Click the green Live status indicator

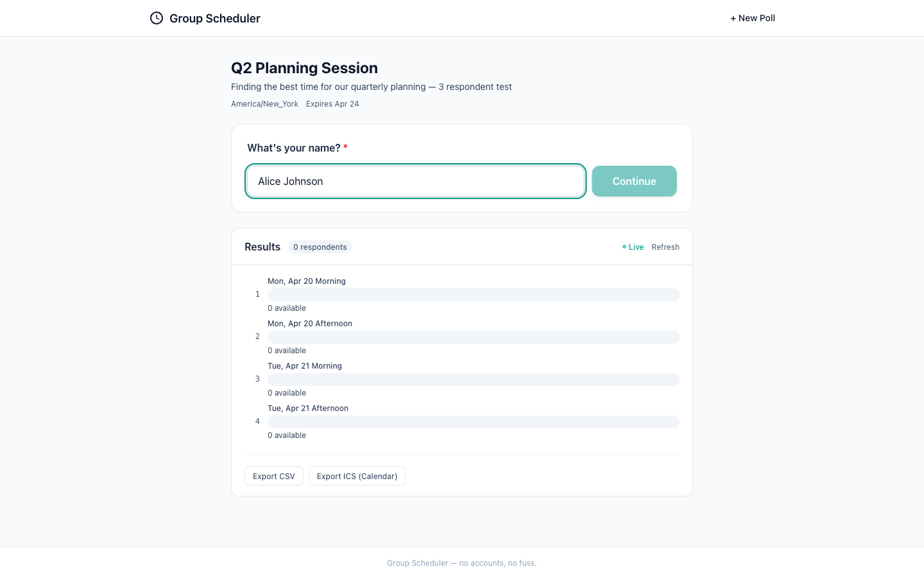633,247
